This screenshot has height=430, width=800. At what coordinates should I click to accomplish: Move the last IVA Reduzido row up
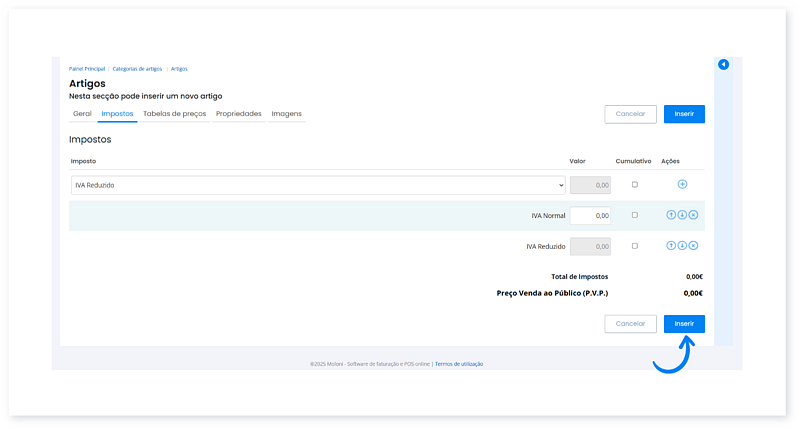[671, 245]
